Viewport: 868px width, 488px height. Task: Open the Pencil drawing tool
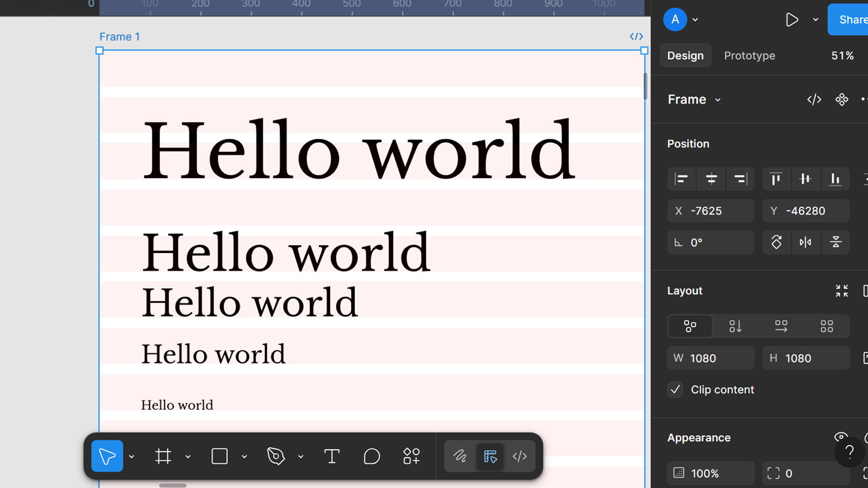pyautogui.click(x=460, y=457)
